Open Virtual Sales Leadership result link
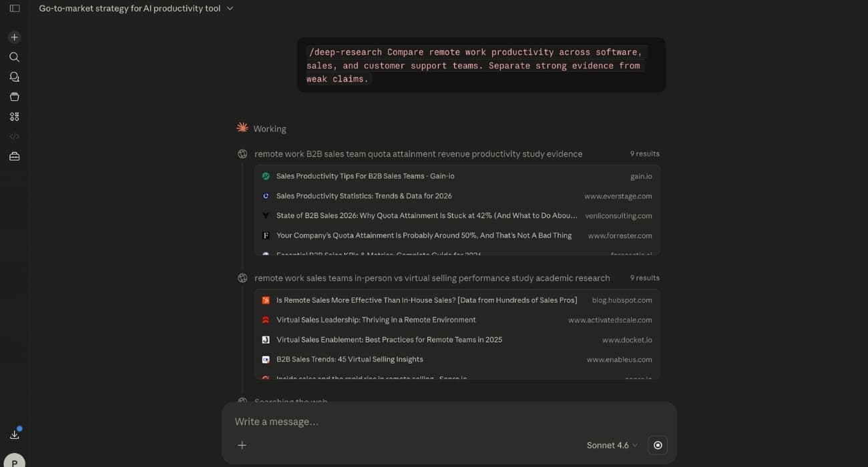 tap(376, 320)
